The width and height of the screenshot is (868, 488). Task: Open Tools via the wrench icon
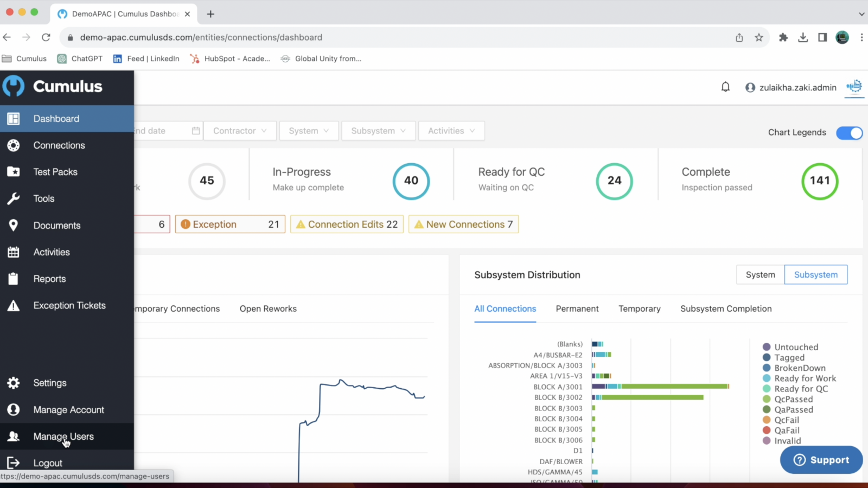(14, 198)
